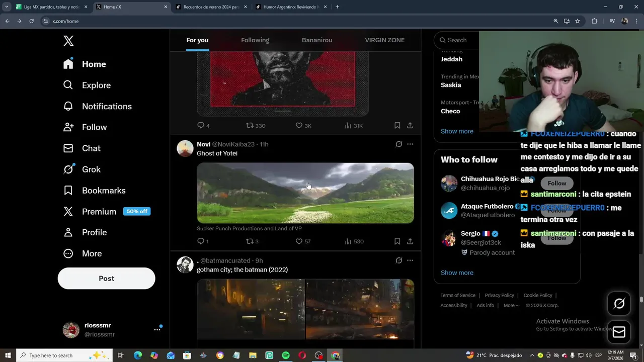Open the Explore page
This screenshot has height=362, width=644.
87,85
